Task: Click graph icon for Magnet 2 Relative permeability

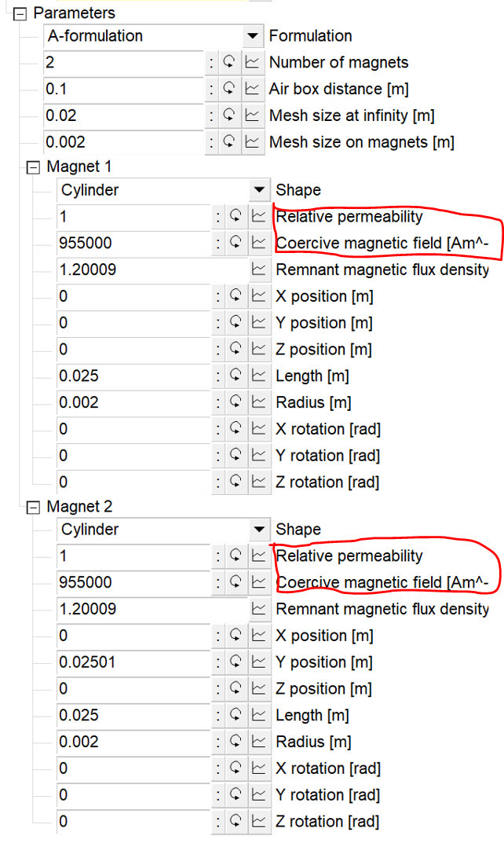Action: [258, 556]
